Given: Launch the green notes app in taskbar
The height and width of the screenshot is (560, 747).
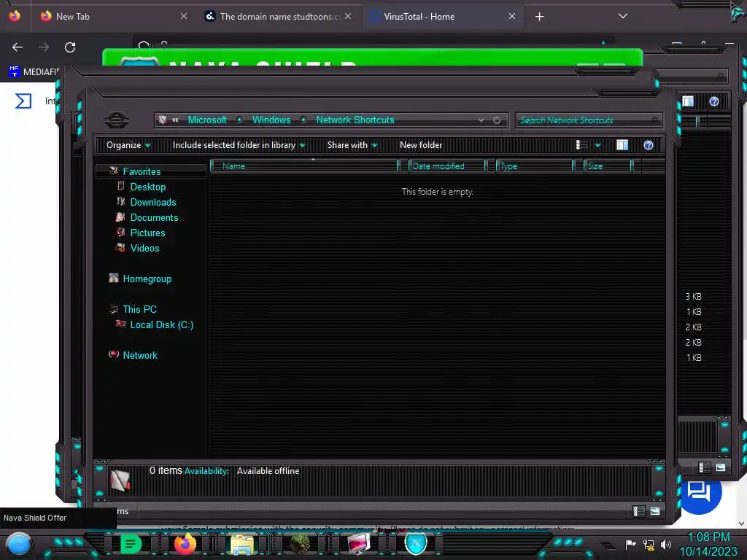Looking at the screenshot, I should 131,543.
